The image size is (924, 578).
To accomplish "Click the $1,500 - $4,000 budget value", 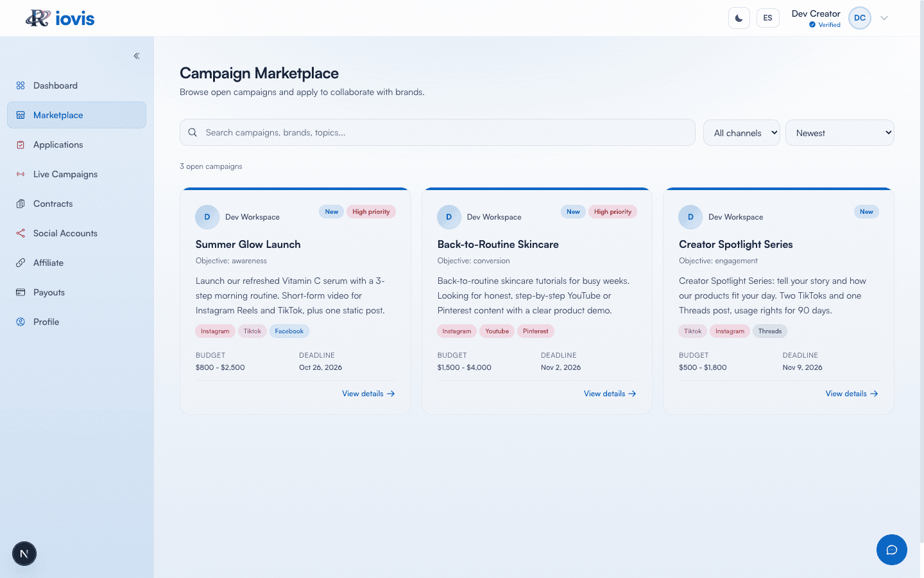I will pyautogui.click(x=465, y=367).
